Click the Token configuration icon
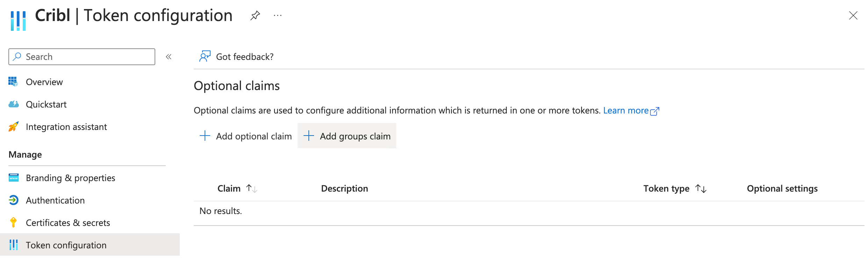868x262 pixels. pos(14,245)
